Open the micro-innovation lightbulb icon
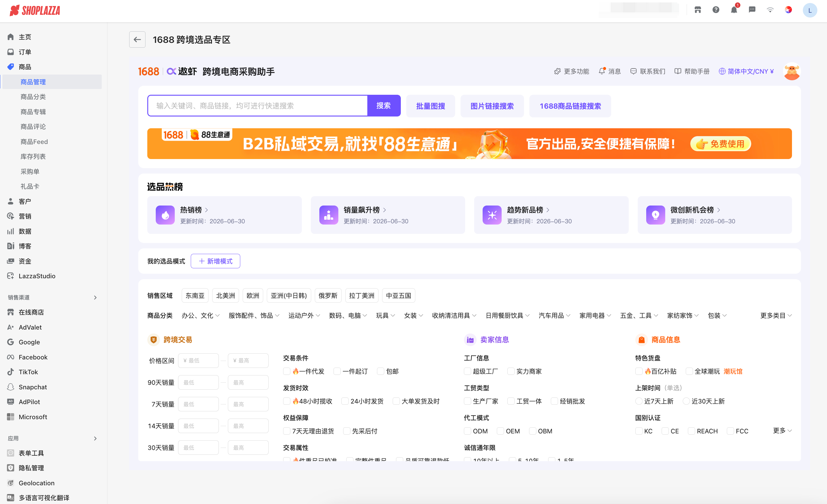The width and height of the screenshot is (827, 504). click(x=656, y=215)
